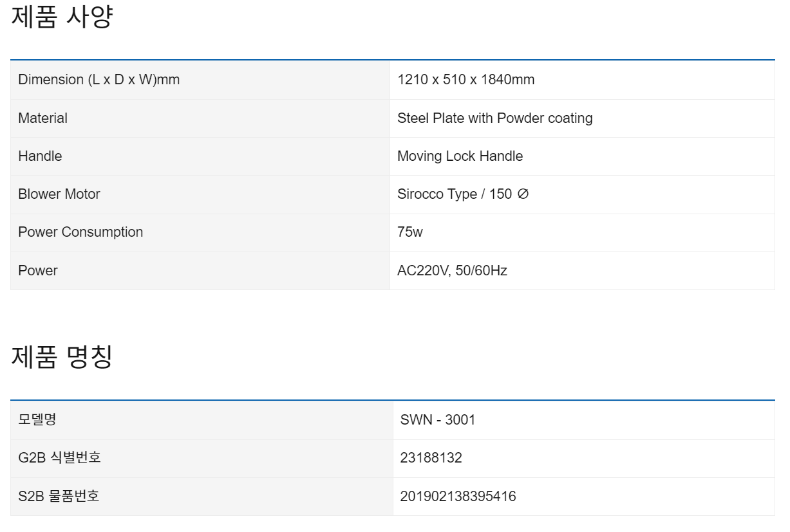This screenshot has width=790, height=532.
Task: Select Steel Plate with Powder coating text
Action: pyautogui.click(x=494, y=118)
